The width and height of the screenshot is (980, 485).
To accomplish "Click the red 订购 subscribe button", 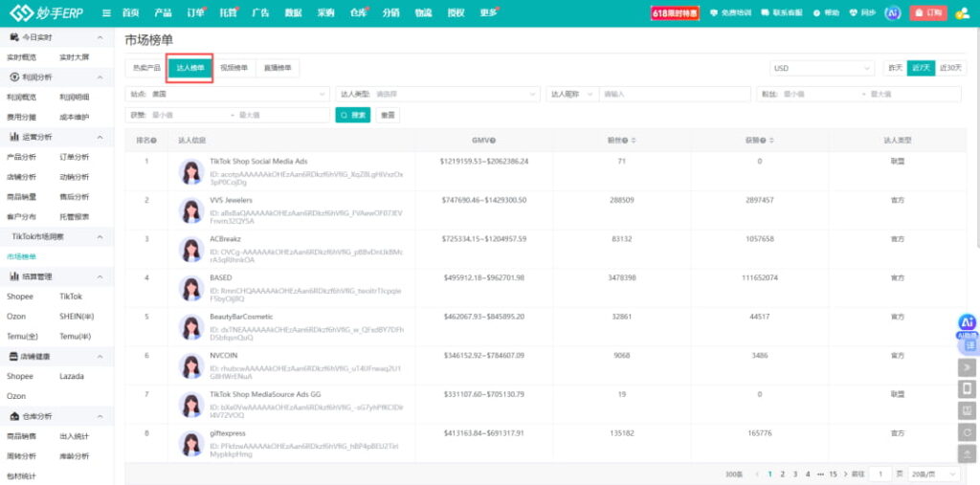I will click(x=928, y=13).
